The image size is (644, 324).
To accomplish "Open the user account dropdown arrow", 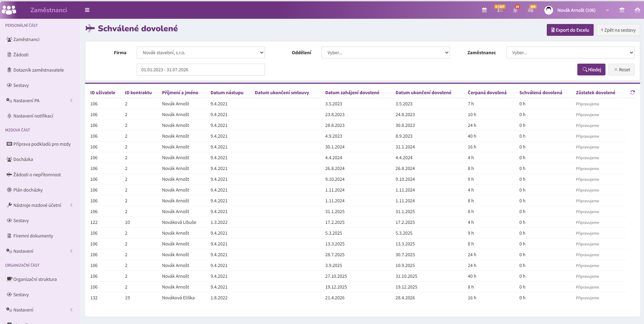I will click(x=608, y=10).
